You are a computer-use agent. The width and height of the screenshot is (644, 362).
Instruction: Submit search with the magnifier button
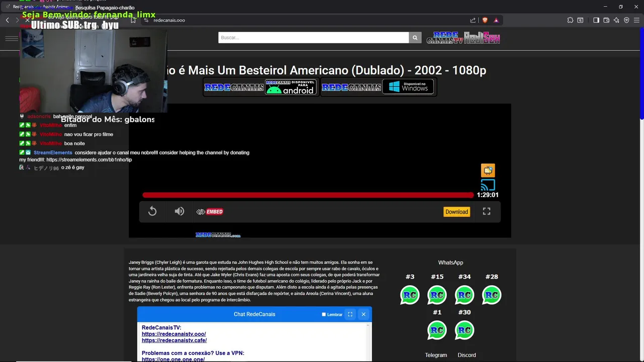[415, 38]
